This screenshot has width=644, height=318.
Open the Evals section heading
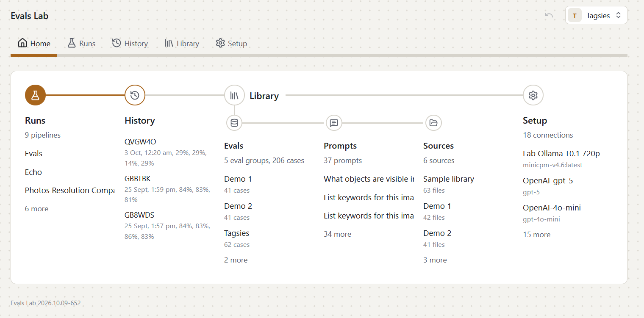233,146
